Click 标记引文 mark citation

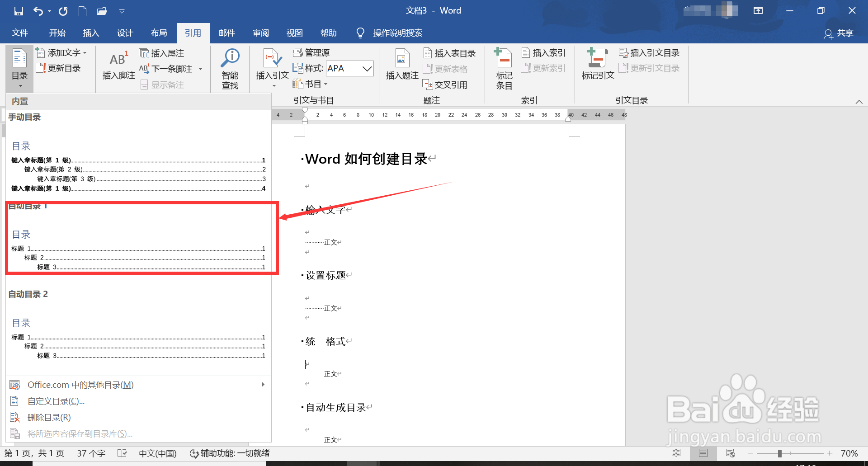point(598,64)
